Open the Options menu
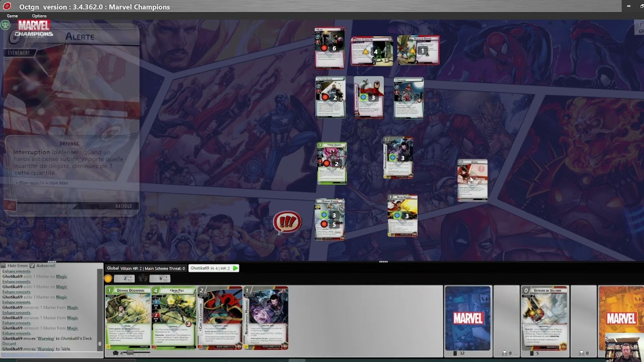The width and height of the screenshot is (644, 362). [39, 16]
